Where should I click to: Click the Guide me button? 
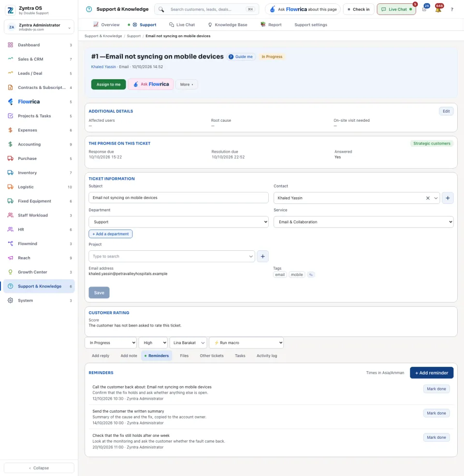pyautogui.click(x=241, y=57)
